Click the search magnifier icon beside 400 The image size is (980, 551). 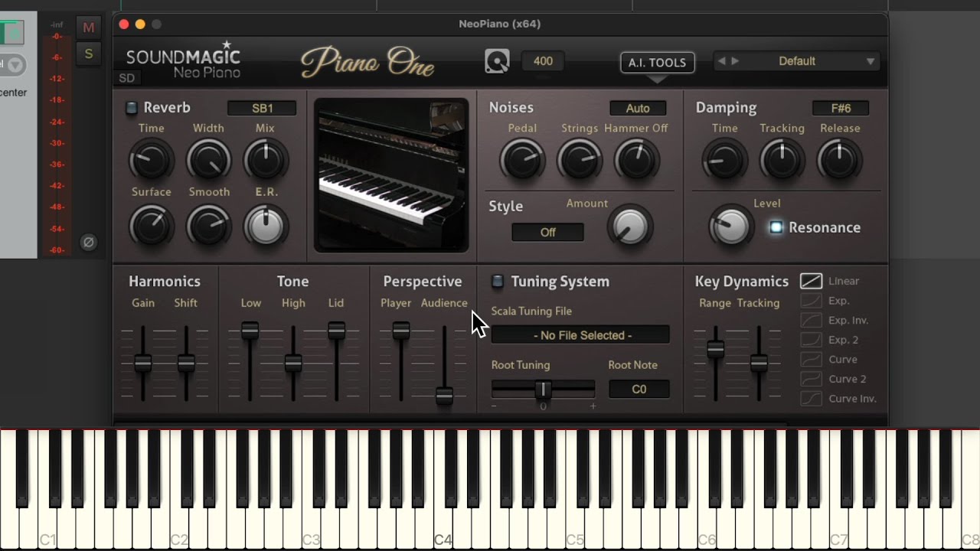click(497, 61)
